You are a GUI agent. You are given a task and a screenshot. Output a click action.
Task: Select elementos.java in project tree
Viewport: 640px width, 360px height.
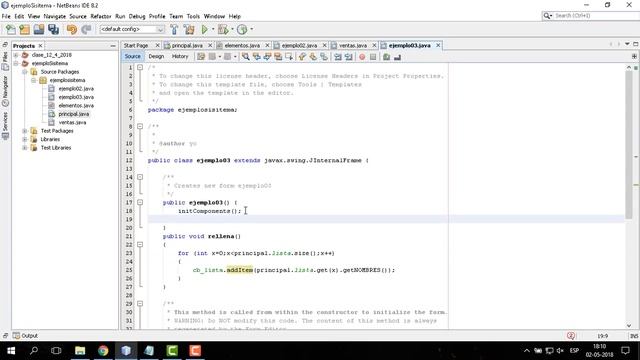tap(76, 106)
